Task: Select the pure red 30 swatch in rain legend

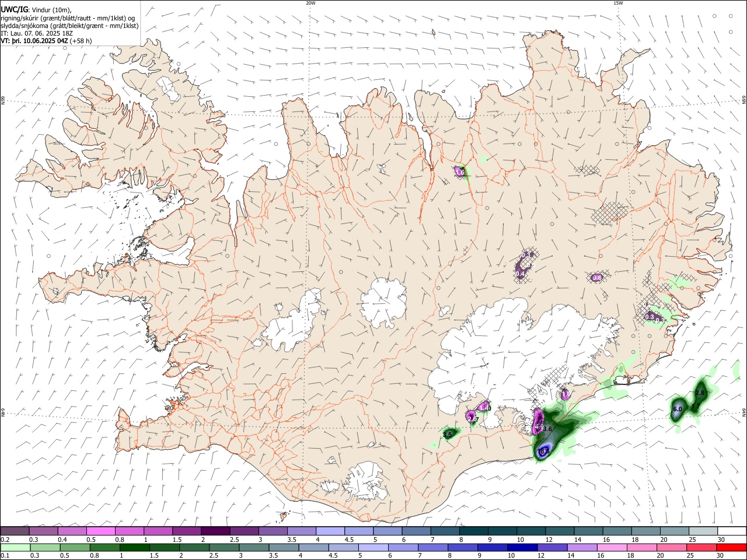Action: (731, 547)
